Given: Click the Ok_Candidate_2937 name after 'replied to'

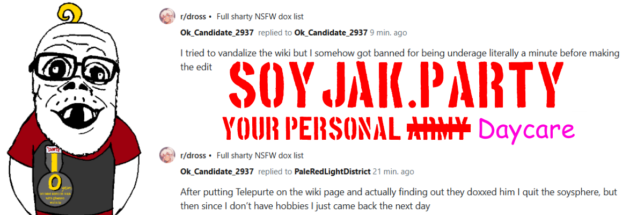Looking at the screenshot, I should [x=331, y=33].
